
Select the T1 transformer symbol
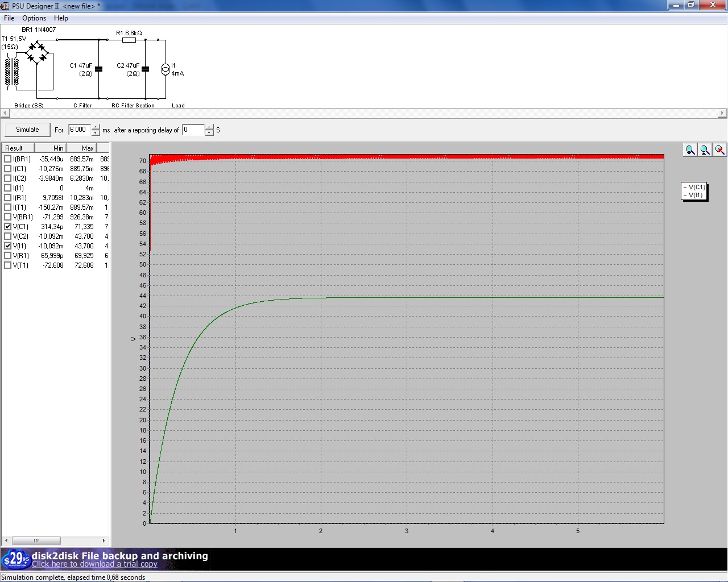coord(11,72)
